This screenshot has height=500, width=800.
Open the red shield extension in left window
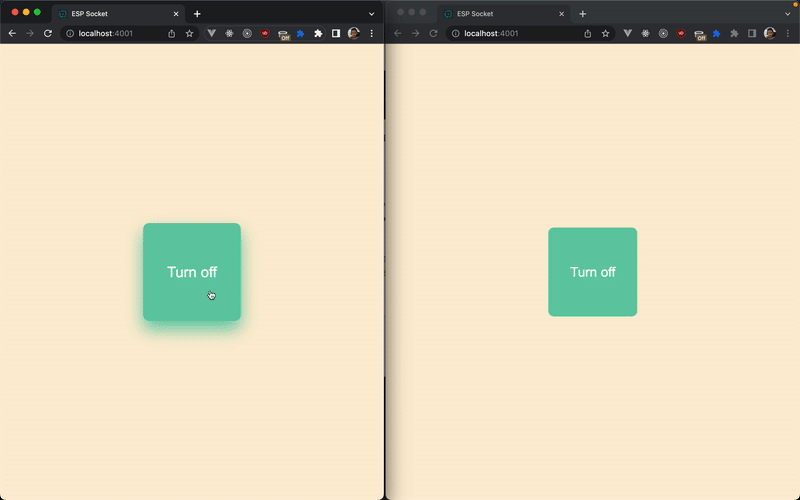(x=265, y=34)
